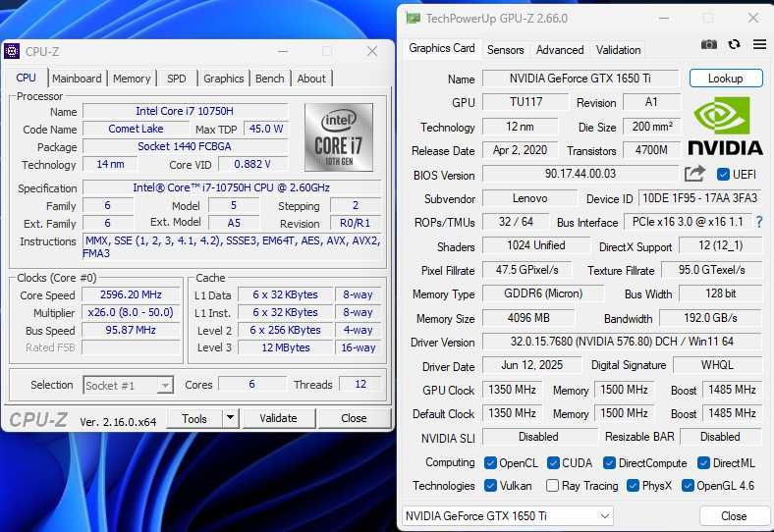774x532 pixels.
Task: Click the BIOS Version field 90.17.44.00.03
Action: [x=580, y=174]
